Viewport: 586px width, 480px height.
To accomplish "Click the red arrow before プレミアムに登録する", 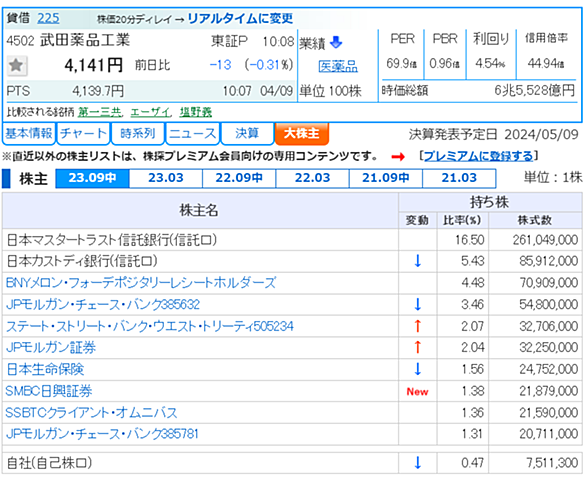I will click(398, 157).
